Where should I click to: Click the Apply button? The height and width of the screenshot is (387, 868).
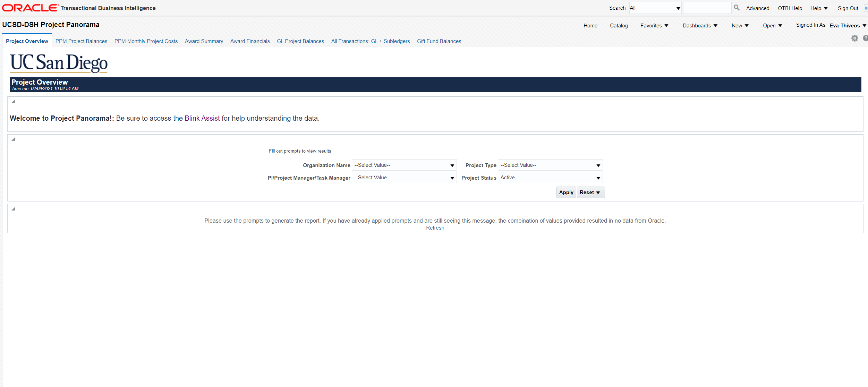tap(566, 192)
